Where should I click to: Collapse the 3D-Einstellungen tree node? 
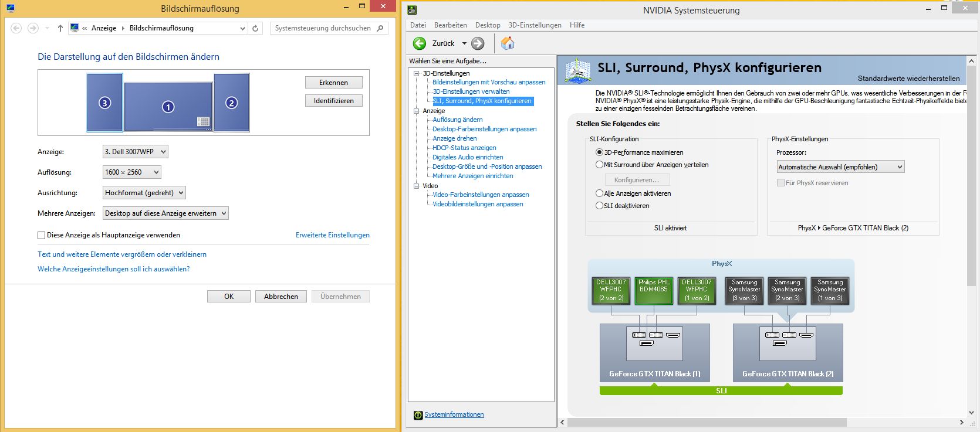click(417, 73)
